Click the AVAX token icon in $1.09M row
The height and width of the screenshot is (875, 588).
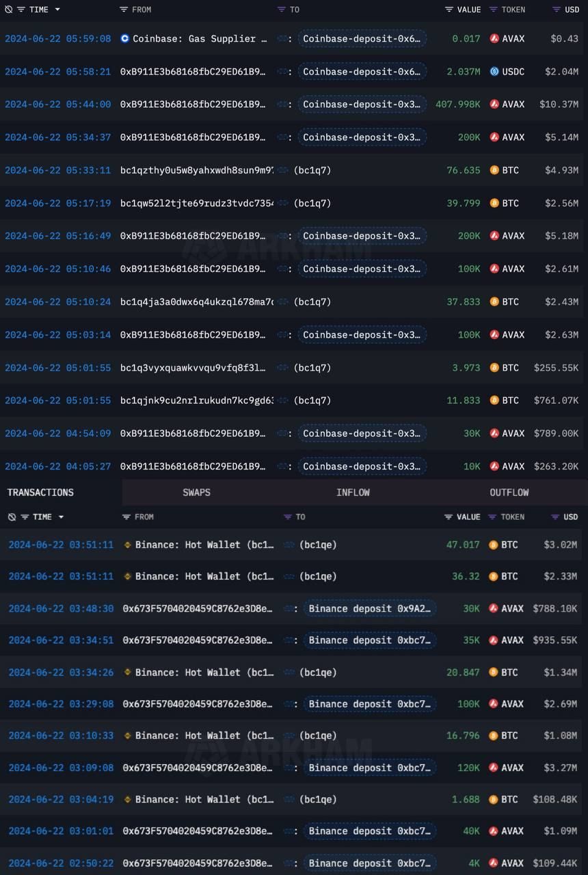pyautogui.click(x=494, y=831)
